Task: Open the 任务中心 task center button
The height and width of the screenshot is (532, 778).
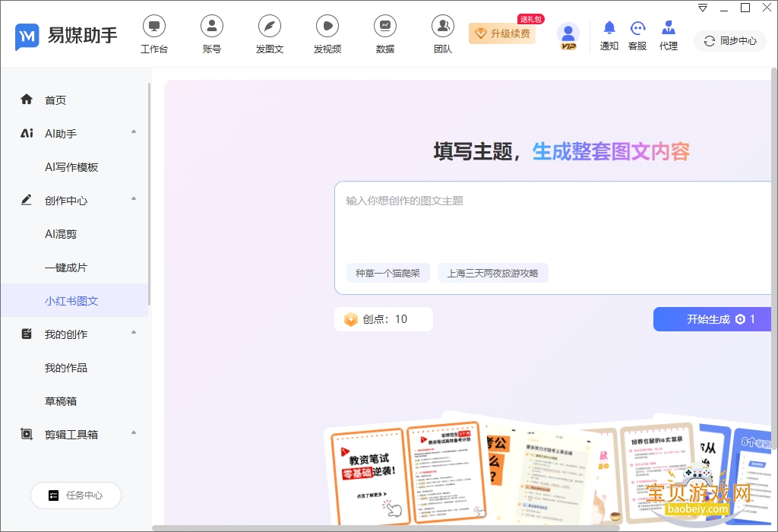Action: (76, 496)
